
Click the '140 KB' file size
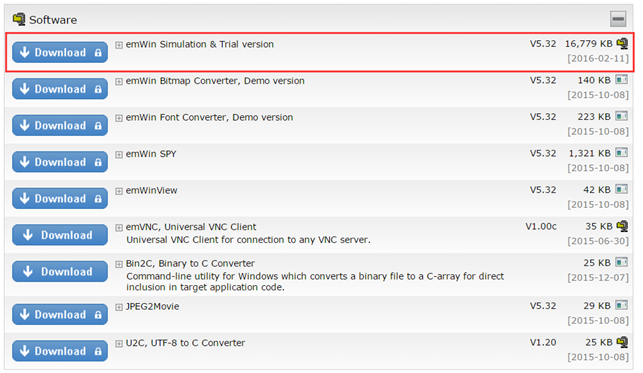pyautogui.click(x=594, y=80)
